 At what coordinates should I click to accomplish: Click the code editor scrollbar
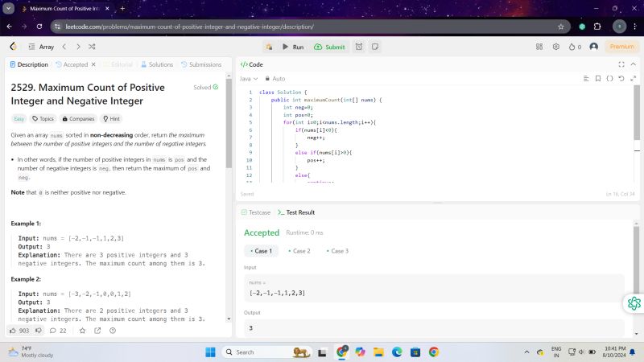[x=637, y=113]
